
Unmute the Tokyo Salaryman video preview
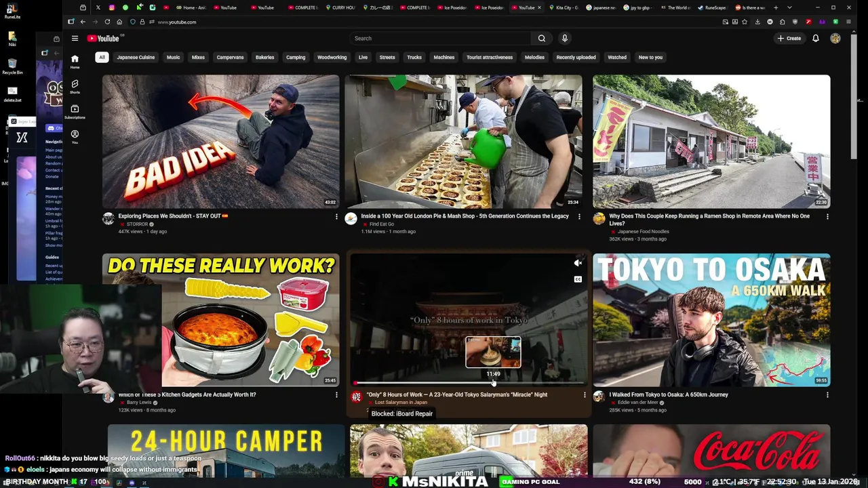coord(578,263)
